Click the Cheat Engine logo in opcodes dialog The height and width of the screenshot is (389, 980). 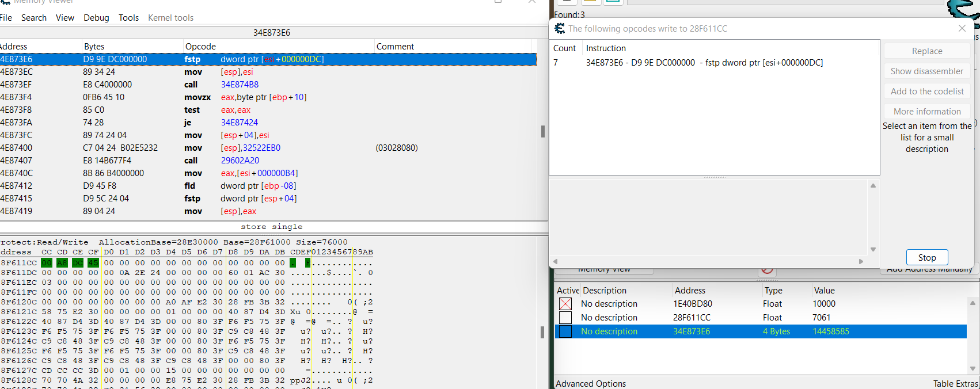[x=560, y=29]
